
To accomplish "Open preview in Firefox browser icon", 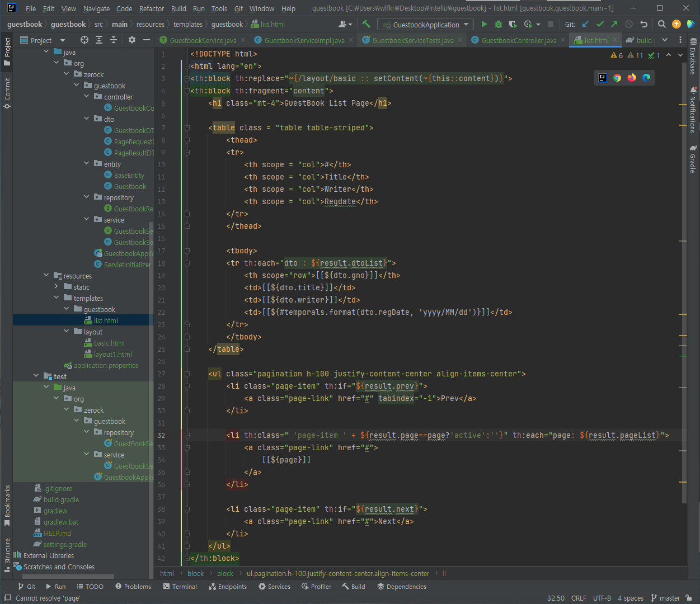I will 632,78.
